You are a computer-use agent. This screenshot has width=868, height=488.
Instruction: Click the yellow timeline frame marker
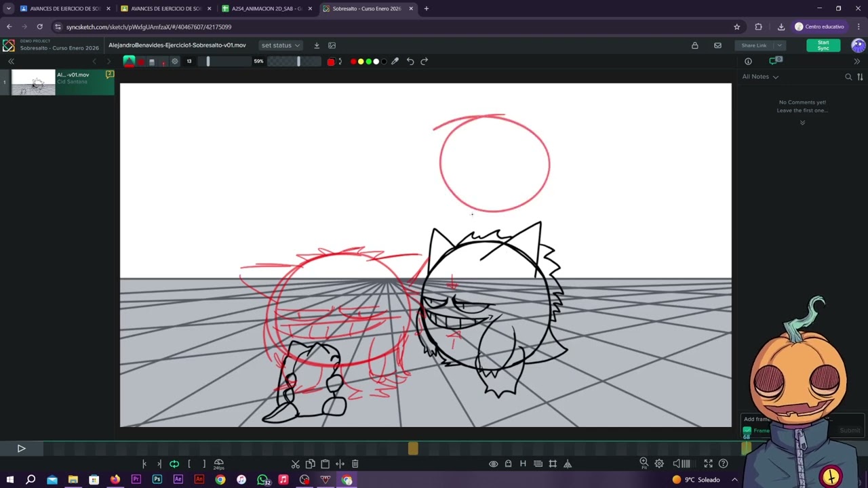click(413, 448)
